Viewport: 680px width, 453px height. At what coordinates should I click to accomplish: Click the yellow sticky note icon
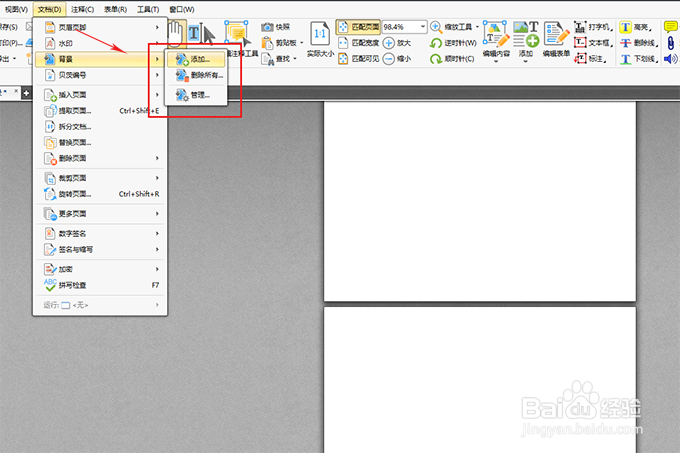(670, 27)
